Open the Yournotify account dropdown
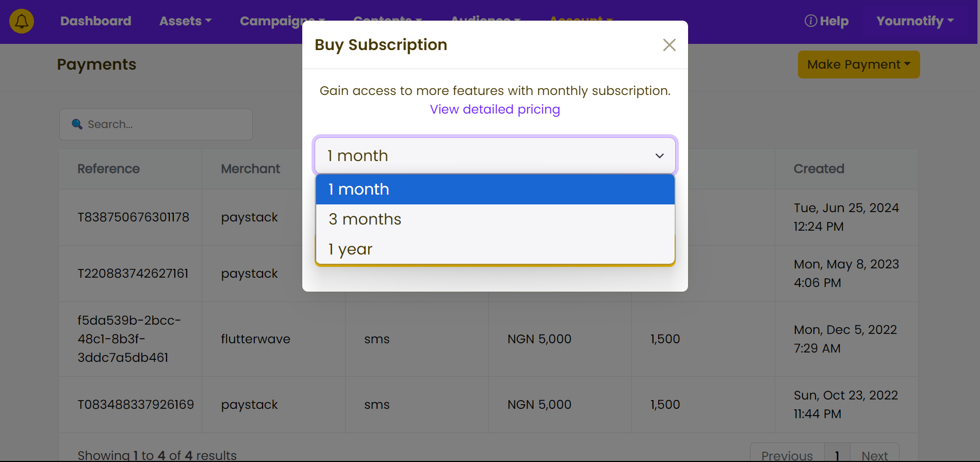 915,21
